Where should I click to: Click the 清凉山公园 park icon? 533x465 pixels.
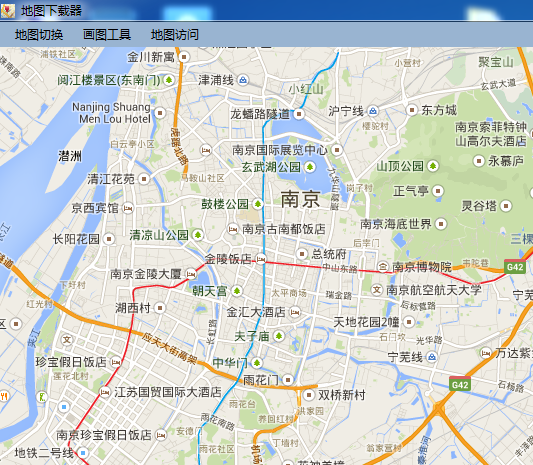pos(197,235)
